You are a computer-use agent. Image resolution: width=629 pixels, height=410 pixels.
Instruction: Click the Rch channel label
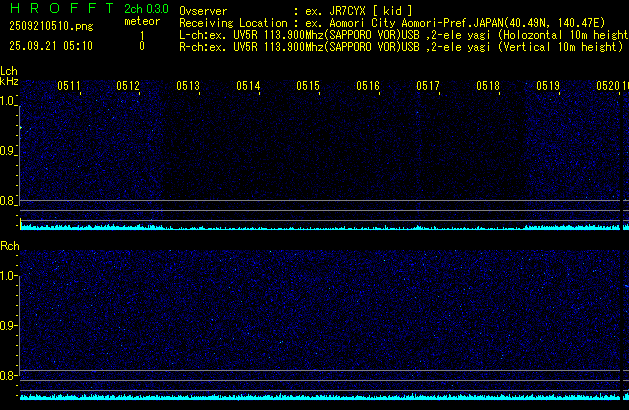9,246
